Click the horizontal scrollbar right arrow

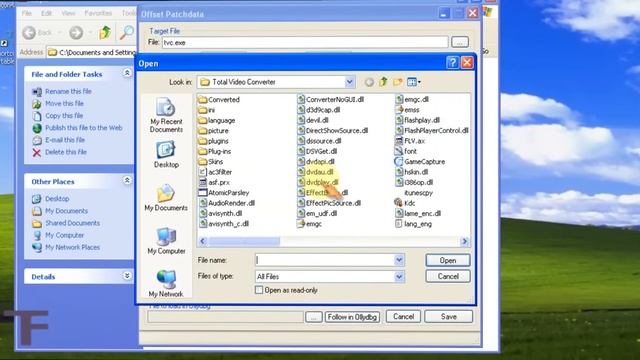coord(464,241)
